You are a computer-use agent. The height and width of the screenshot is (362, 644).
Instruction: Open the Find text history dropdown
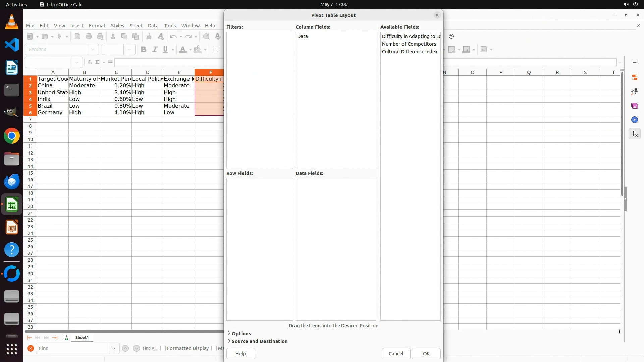[x=114, y=348]
